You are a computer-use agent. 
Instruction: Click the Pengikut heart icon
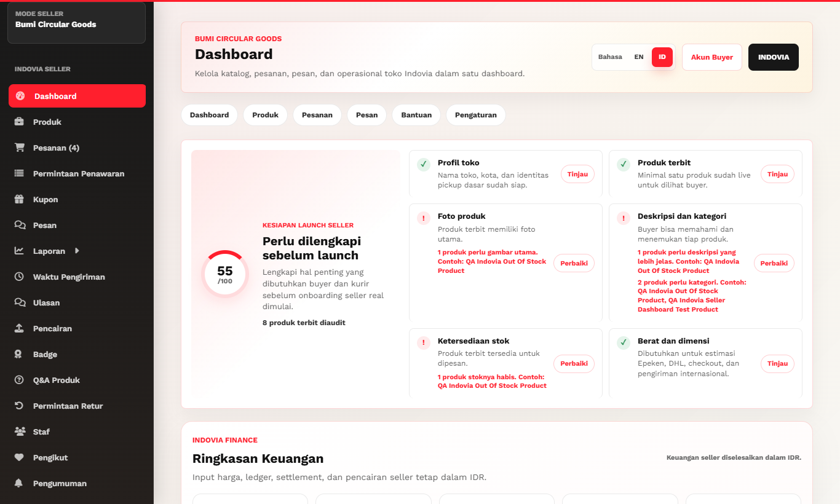tap(20, 457)
